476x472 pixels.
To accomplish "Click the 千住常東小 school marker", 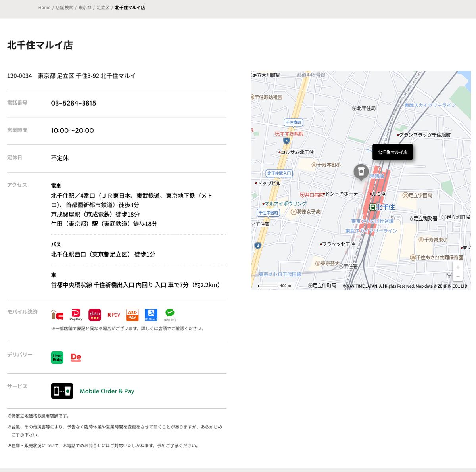I will 421,240.
